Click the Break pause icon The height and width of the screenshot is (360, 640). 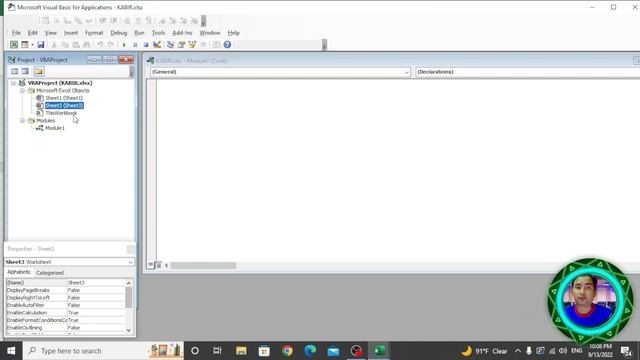[135, 44]
